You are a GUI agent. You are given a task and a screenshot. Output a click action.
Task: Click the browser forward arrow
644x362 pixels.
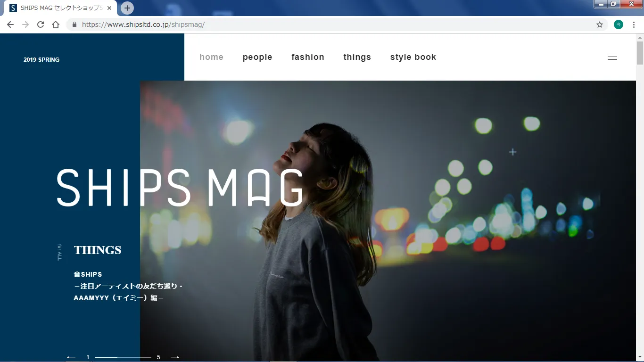[25, 25]
